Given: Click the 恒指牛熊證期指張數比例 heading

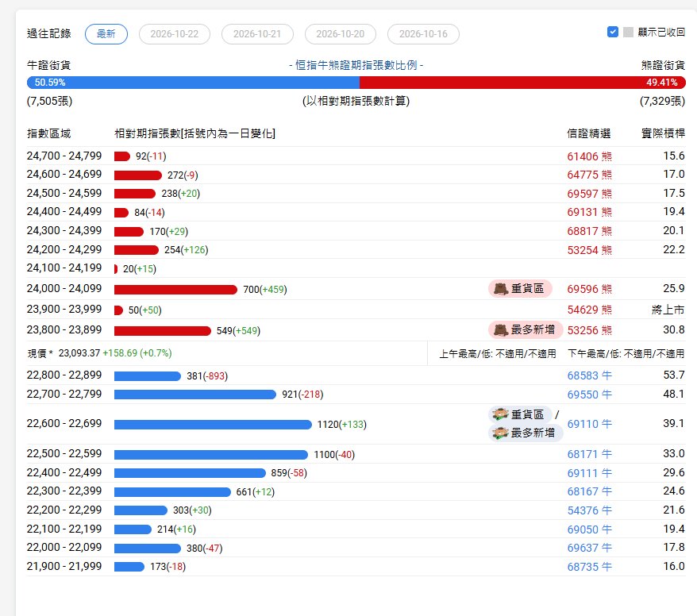Looking at the screenshot, I should coord(356,65).
